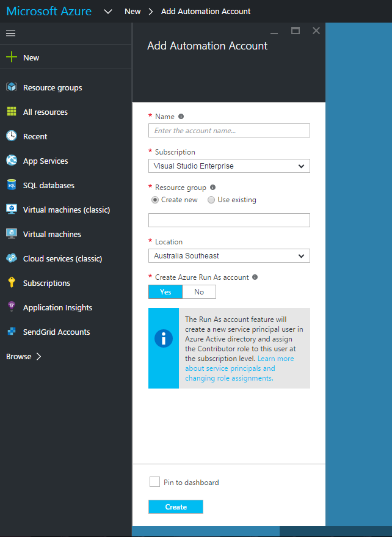Image resolution: width=392 pixels, height=537 pixels.
Task: Click the All resources grid icon
Action: [x=12, y=111]
